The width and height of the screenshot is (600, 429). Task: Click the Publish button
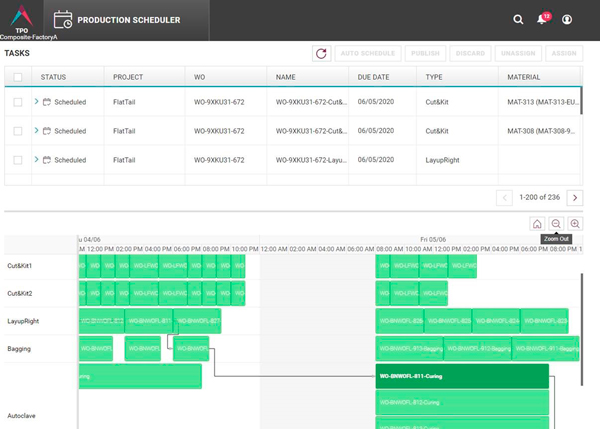pyautogui.click(x=426, y=54)
